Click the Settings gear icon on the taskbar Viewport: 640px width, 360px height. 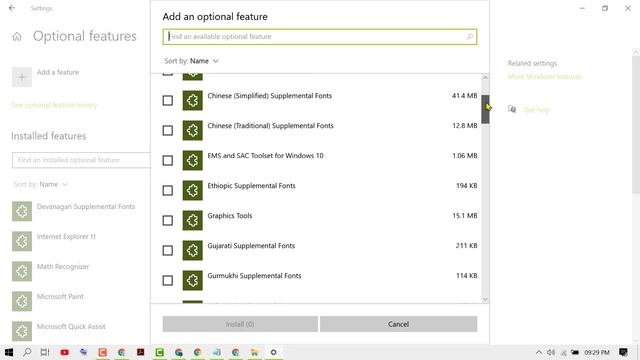(x=273, y=352)
